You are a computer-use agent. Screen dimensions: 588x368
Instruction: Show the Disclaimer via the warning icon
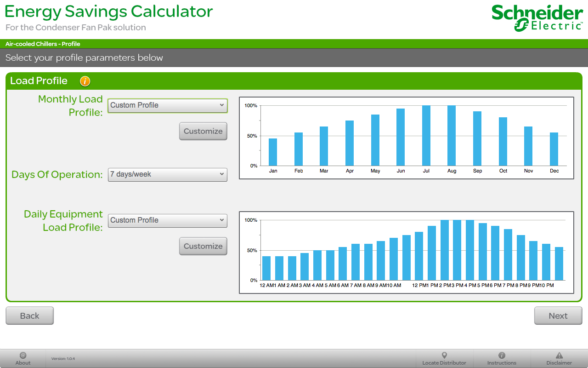(x=559, y=359)
